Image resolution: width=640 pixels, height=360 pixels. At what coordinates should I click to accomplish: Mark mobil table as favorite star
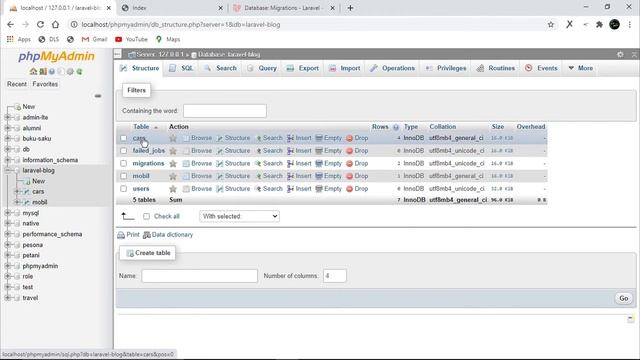[x=173, y=176]
